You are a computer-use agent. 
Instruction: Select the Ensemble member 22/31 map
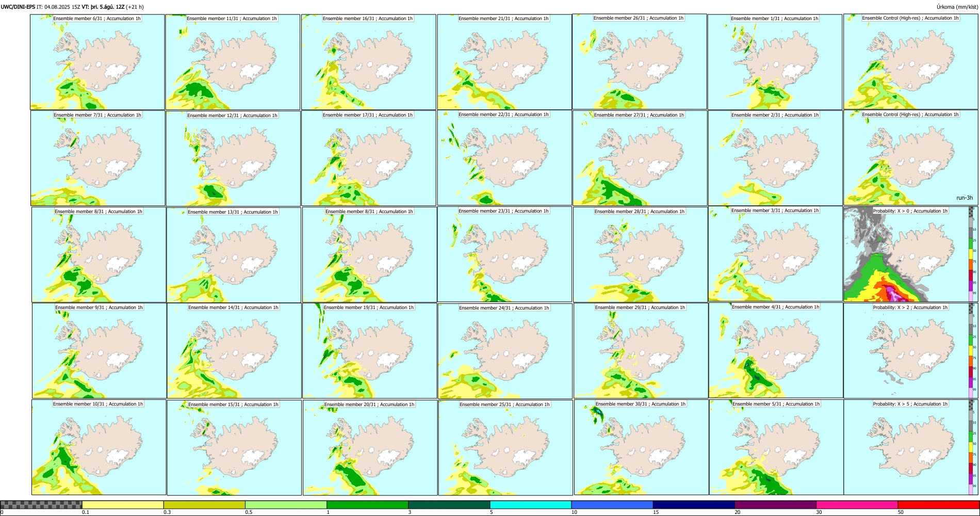coord(504,158)
